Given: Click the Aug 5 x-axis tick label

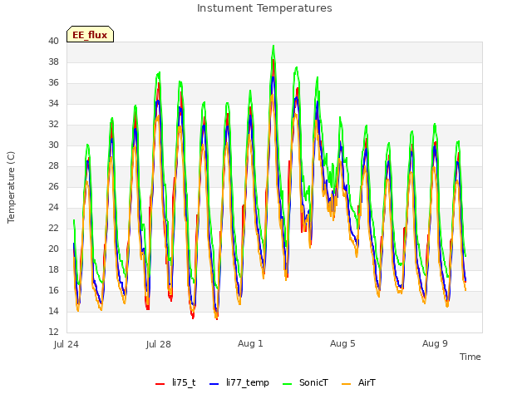Looking at the screenshot, I should click(342, 343).
